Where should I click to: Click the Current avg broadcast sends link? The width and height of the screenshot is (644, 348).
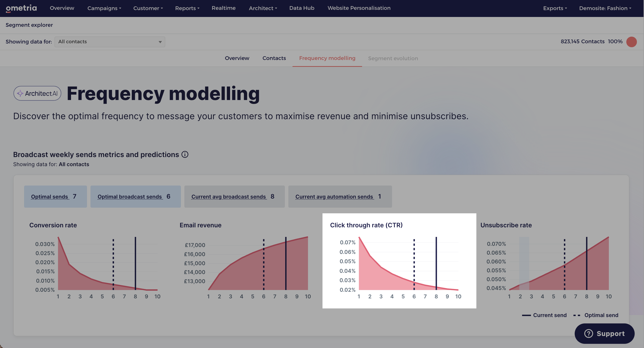tap(229, 197)
